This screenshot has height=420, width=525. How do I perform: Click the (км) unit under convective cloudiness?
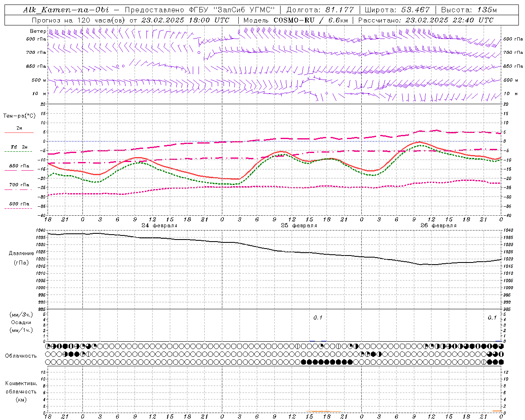coord(21,399)
